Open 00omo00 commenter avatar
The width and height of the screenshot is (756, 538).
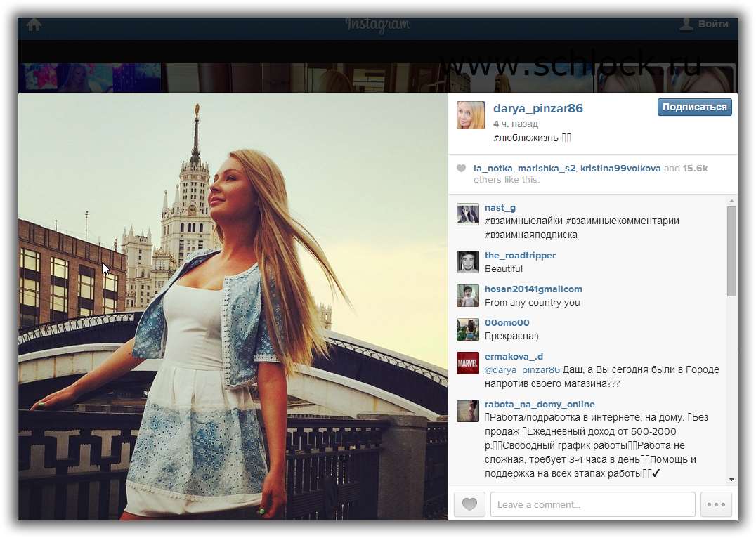coord(468,329)
